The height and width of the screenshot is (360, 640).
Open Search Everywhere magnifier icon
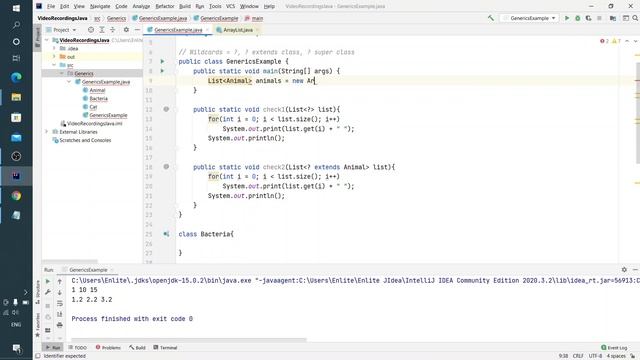click(636, 18)
